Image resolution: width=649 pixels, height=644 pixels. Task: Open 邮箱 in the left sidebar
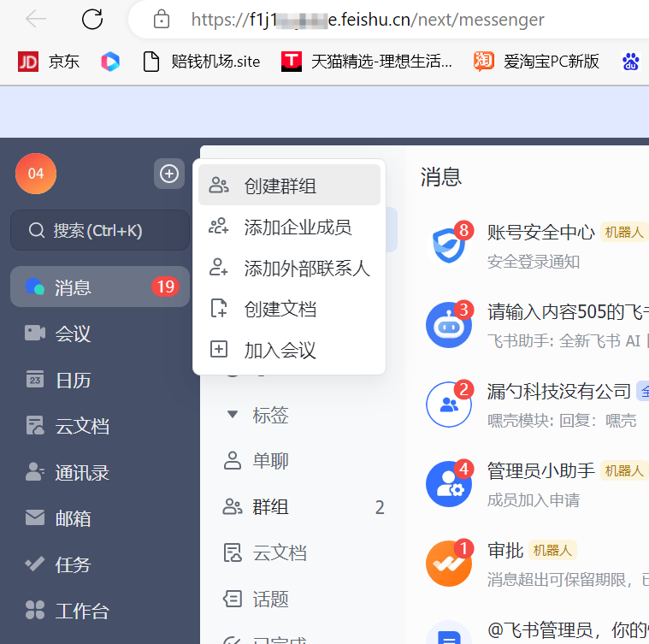click(100, 518)
